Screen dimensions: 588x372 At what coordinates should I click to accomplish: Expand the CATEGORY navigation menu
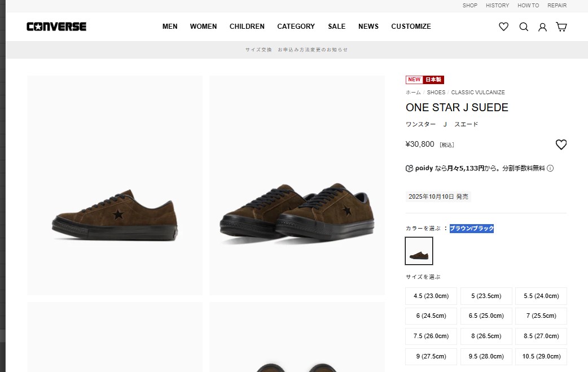point(296,27)
